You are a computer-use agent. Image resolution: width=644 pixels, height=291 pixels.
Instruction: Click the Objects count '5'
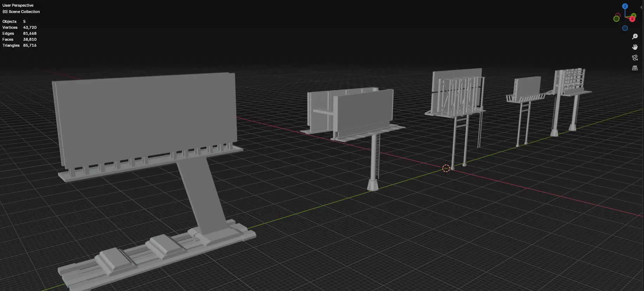pos(24,21)
